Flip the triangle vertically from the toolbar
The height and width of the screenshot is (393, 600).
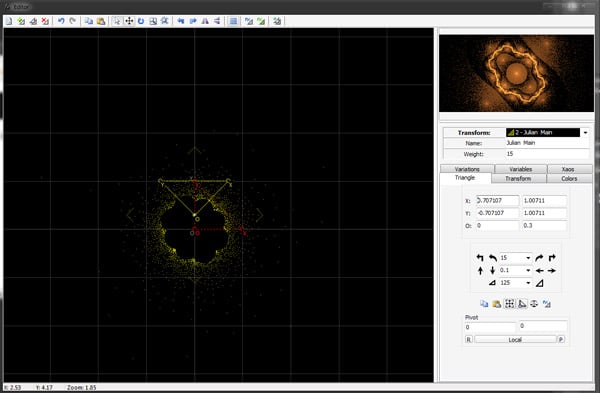point(217,21)
